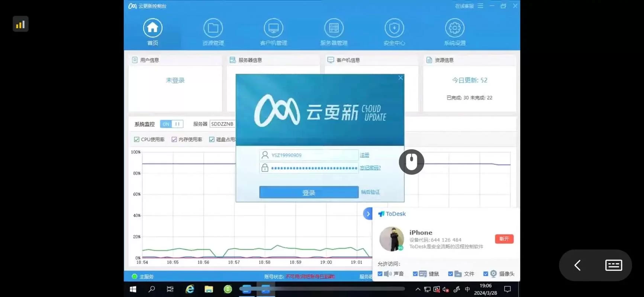Toggle the 文件 access checkbox
The image size is (644, 297).
[x=450, y=274]
